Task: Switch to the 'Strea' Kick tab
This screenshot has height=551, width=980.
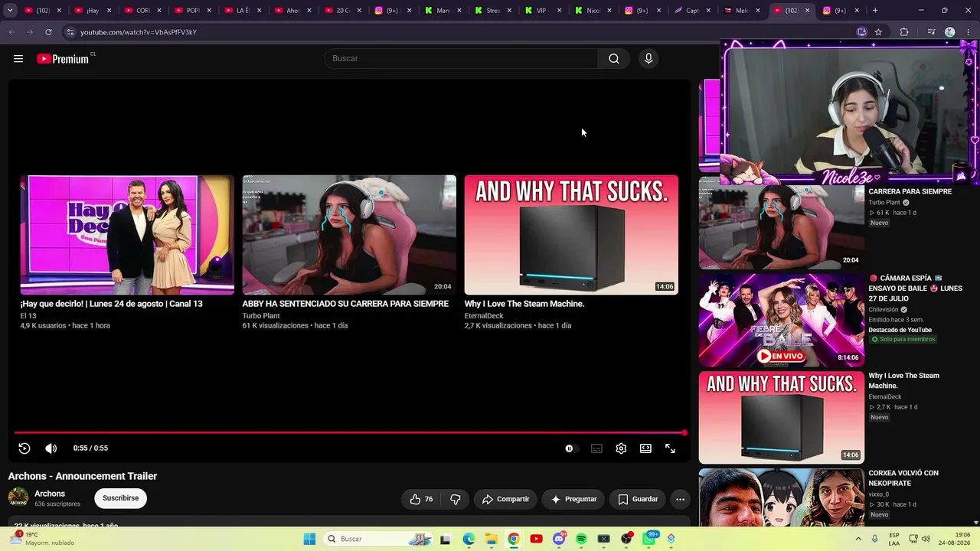Action: (x=492, y=11)
